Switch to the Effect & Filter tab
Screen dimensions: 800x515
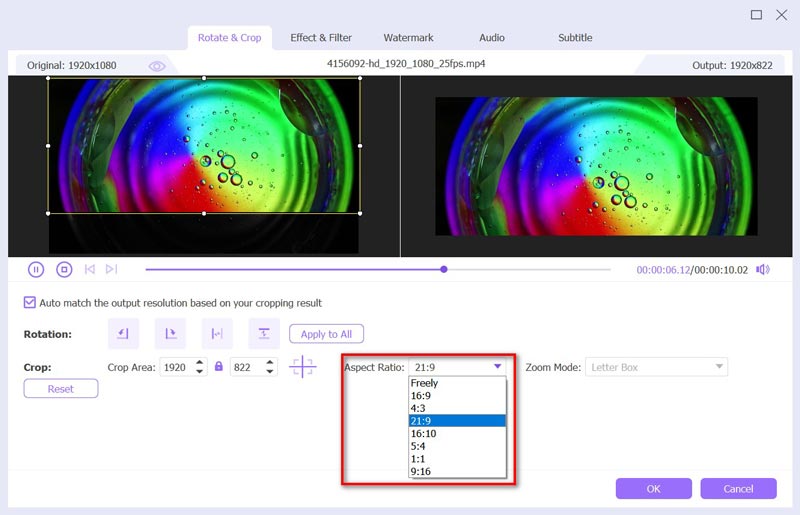pos(321,38)
